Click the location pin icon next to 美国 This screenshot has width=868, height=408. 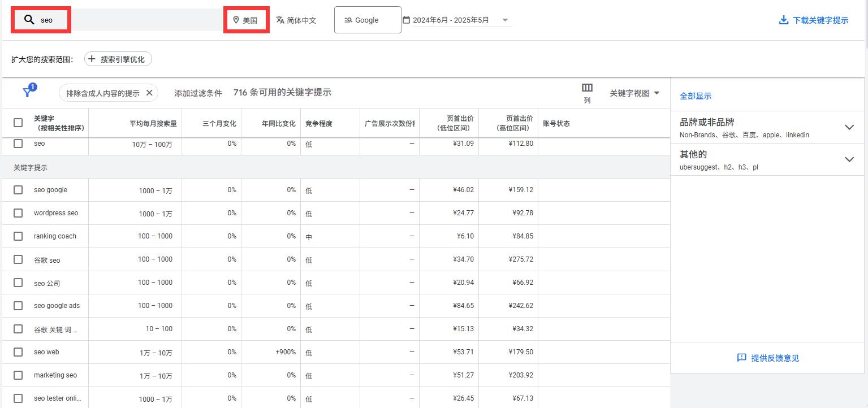click(236, 19)
